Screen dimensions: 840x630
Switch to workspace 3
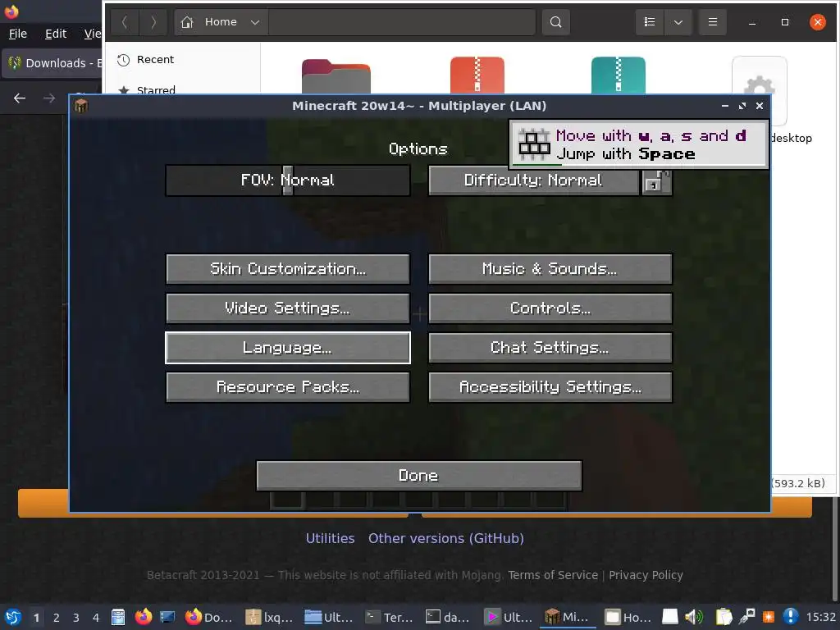click(76, 618)
